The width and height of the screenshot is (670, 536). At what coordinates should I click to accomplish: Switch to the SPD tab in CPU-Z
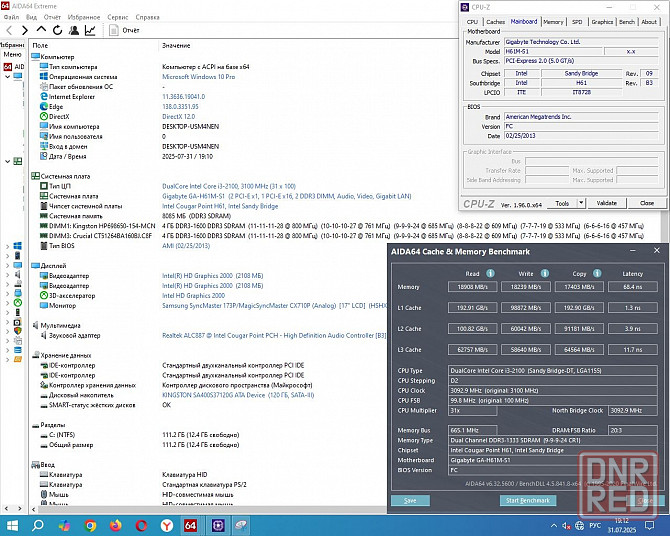[577, 22]
